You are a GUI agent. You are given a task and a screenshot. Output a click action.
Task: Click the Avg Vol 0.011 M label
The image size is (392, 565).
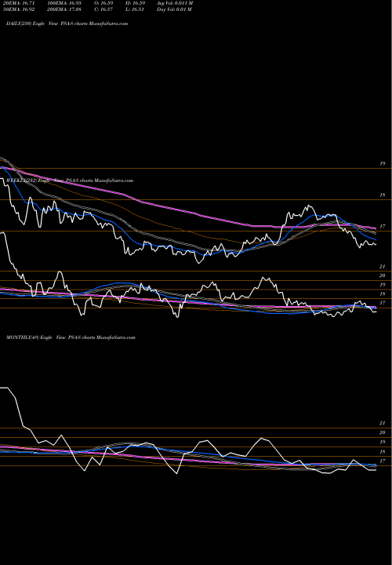(175, 3)
